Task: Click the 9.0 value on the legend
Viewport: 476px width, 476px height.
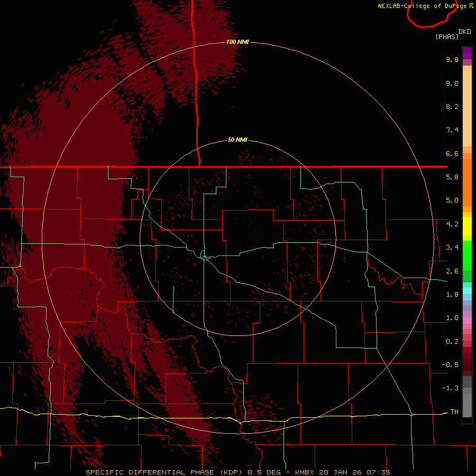Action: coord(452,83)
